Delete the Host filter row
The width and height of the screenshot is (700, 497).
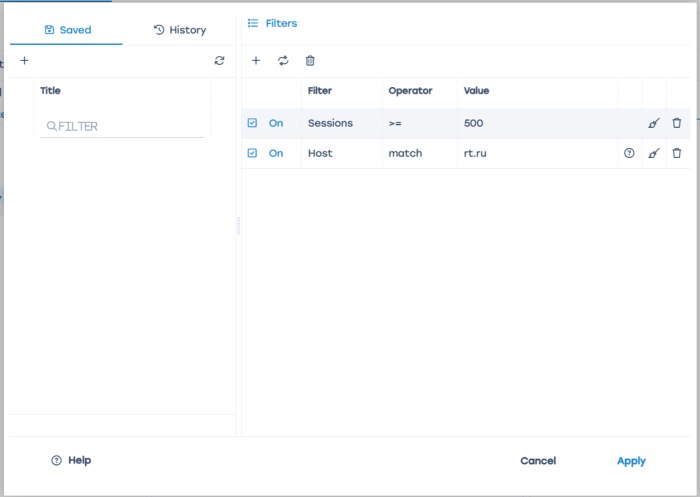point(677,154)
